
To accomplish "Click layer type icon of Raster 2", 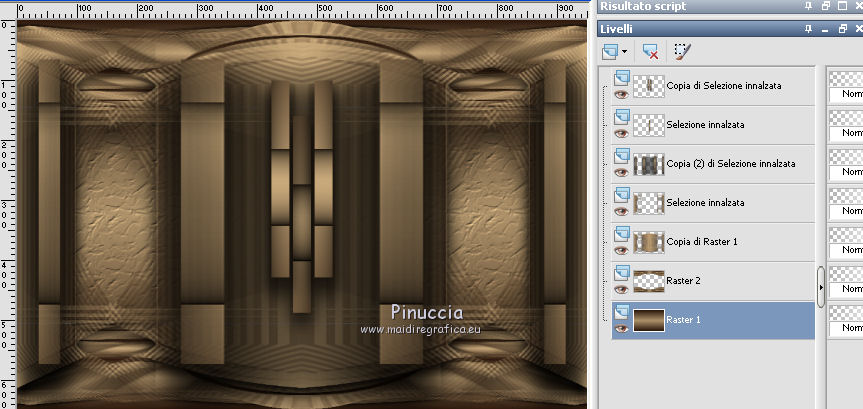I will [x=622, y=273].
